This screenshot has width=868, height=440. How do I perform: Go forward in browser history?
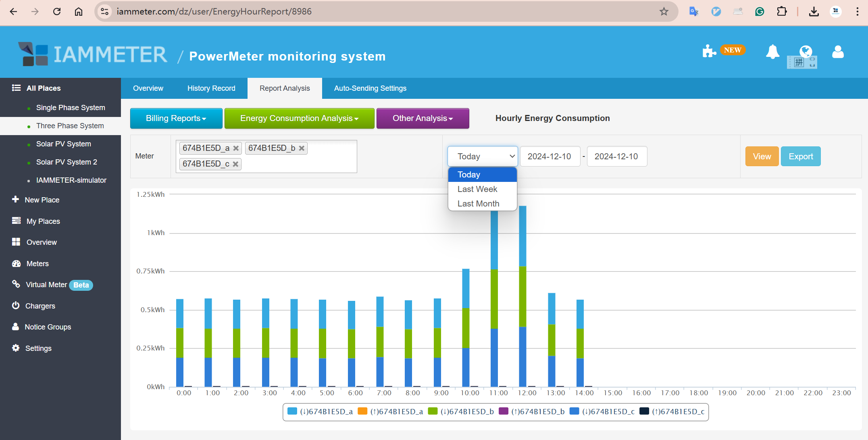coord(35,11)
